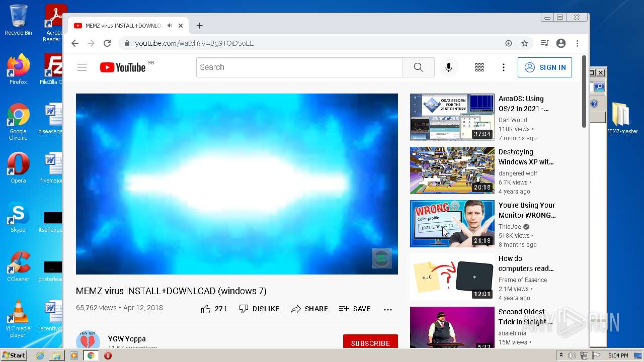Dislike the MEMZ virus video
This screenshot has width=644, height=362.
click(259, 309)
